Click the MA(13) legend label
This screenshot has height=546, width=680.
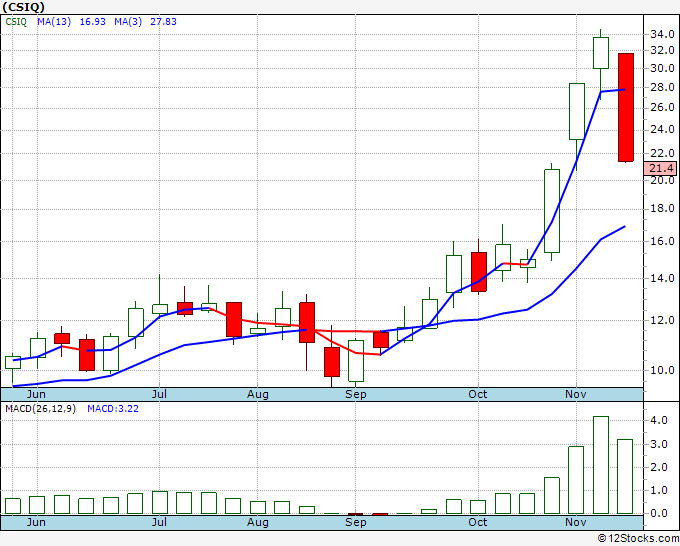point(54,22)
